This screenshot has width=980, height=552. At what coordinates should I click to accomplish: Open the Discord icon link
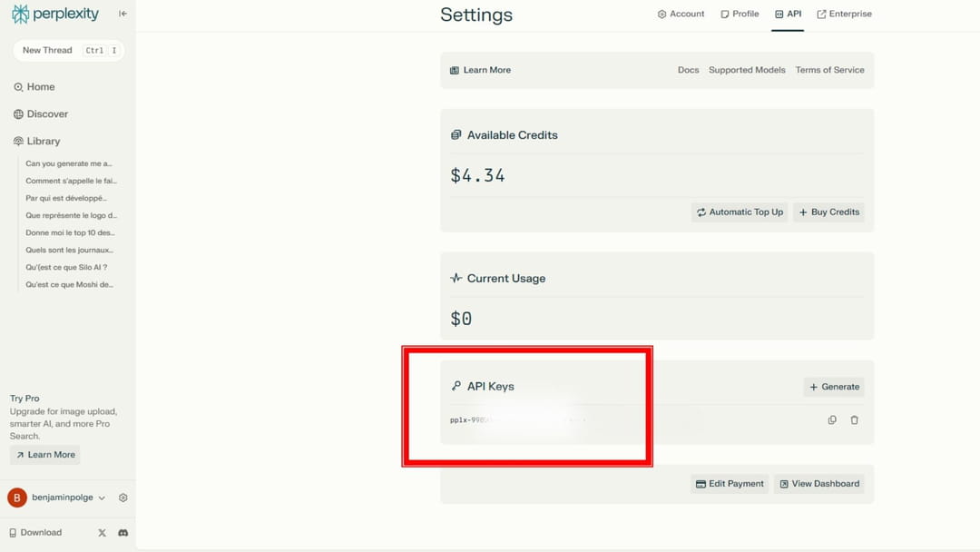[123, 533]
